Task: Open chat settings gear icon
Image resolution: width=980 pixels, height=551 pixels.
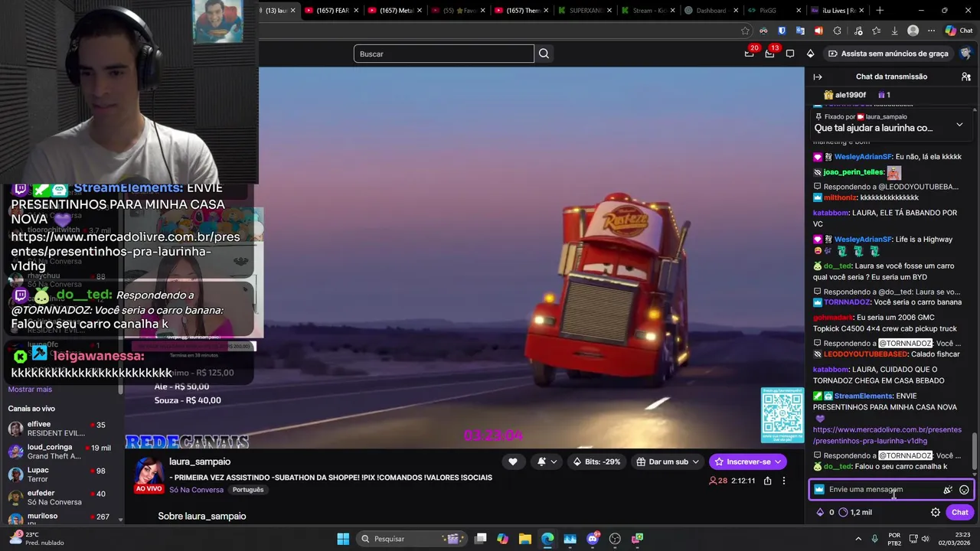Action: click(936, 512)
